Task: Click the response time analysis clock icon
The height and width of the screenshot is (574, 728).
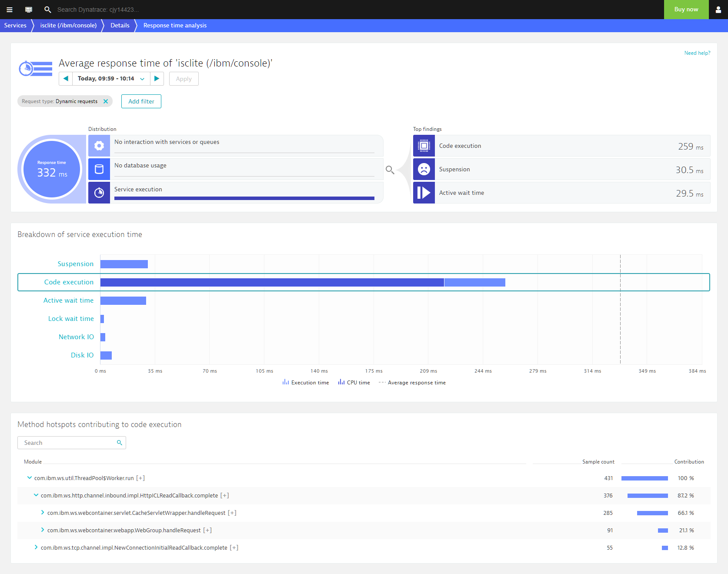Action: click(x=36, y=69)
